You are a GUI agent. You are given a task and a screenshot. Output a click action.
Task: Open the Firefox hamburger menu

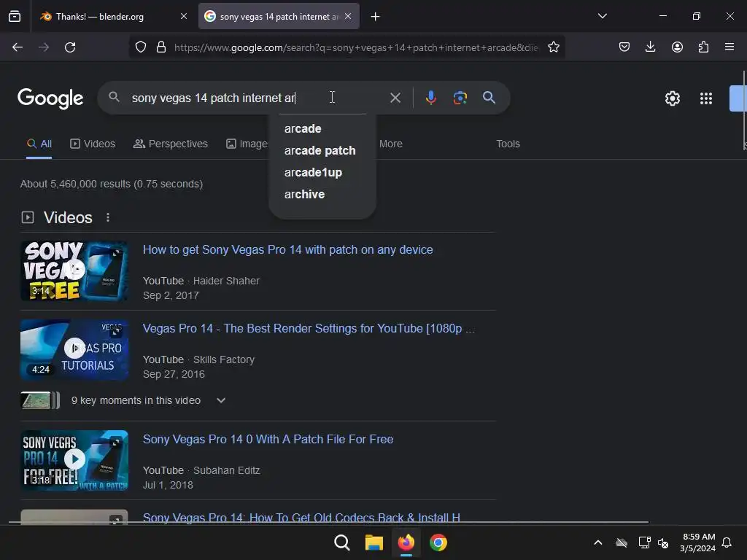(x=729, y=47)
